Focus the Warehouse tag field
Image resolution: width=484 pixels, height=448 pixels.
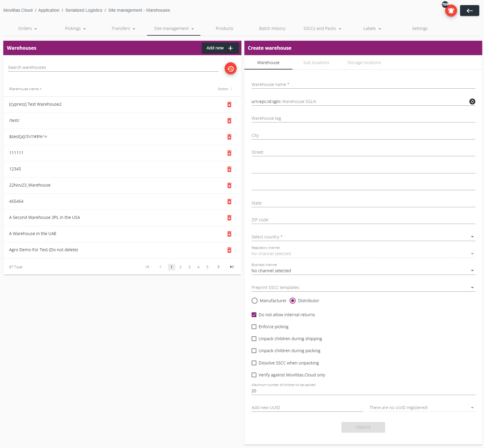363,118
